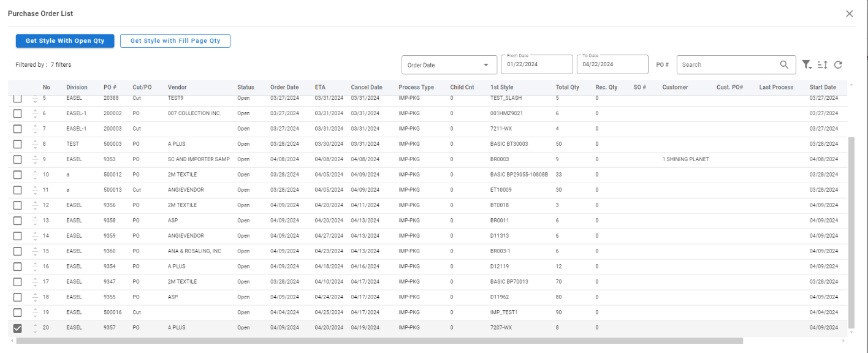Expand row 11 using its arrow icon
868x353 pixels.
pos(35,190)
